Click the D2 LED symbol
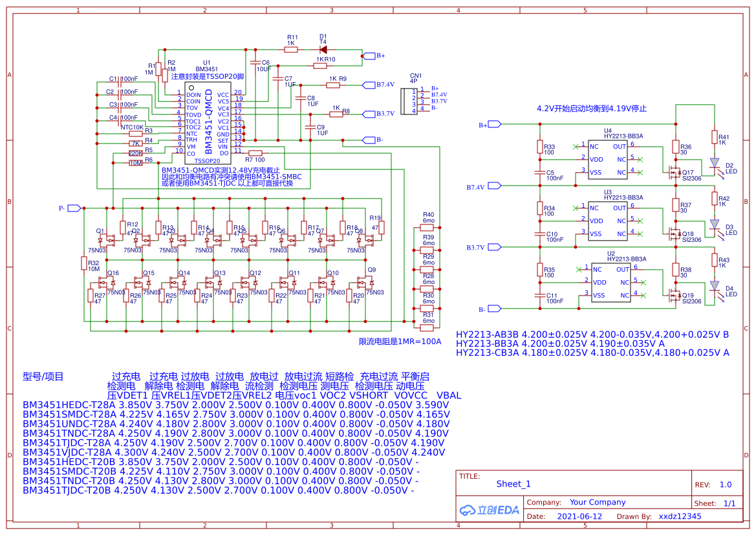 click(715, 163)
